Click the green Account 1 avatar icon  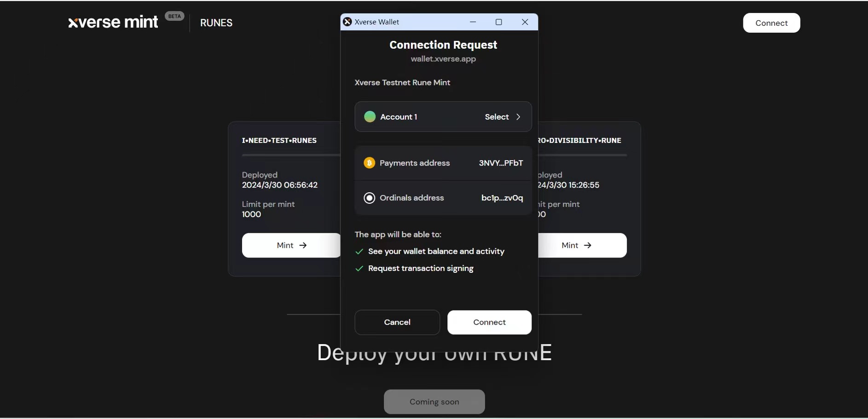coord(370,117)
